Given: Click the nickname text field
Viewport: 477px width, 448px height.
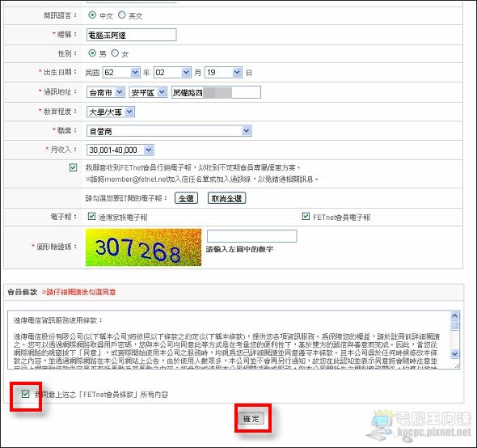Looking at the screenshot, I should (x=132, y=35).
